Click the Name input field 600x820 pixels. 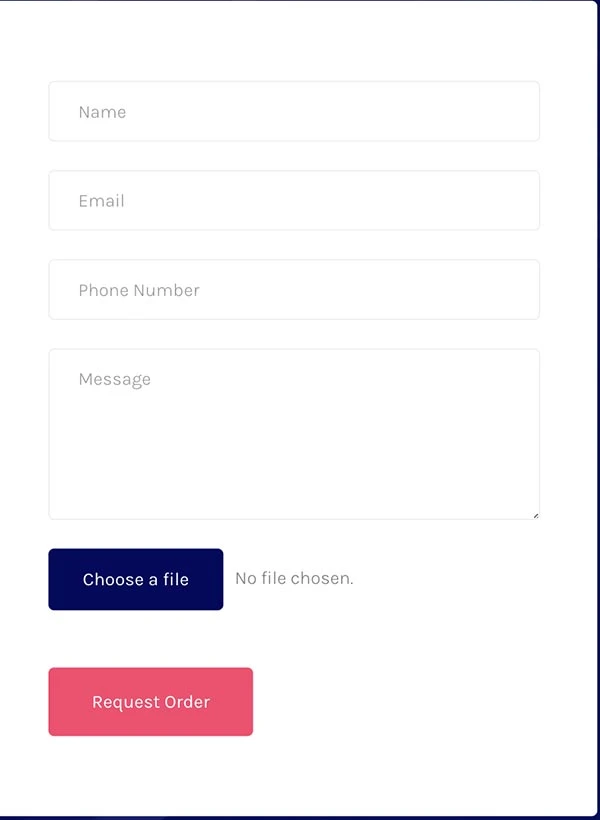(294, 111)
